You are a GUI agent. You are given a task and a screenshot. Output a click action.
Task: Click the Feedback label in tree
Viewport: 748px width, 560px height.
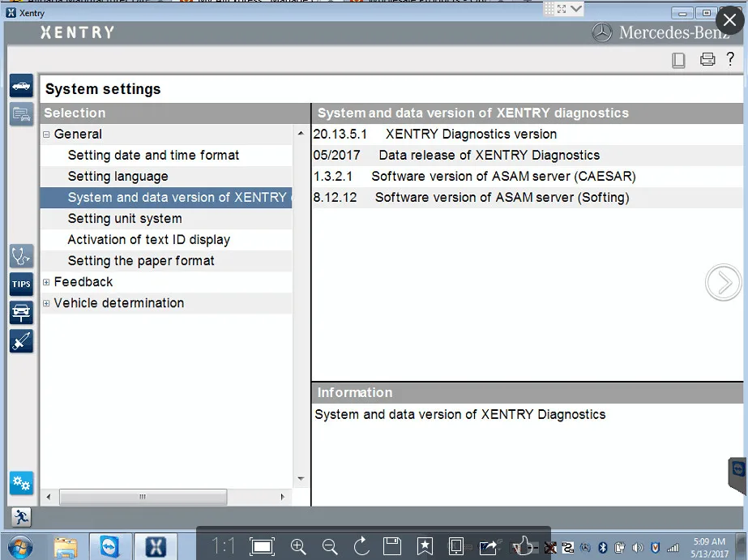[83, 282]
